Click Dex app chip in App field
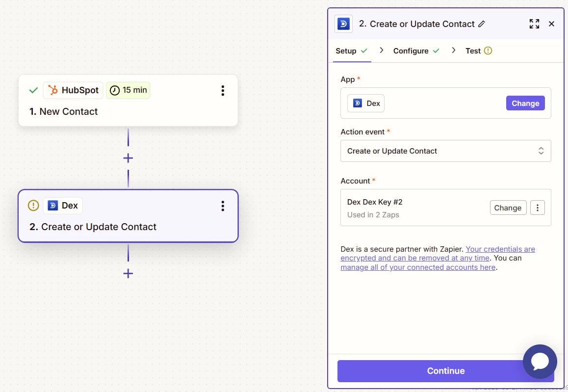Viewport: 568px width, 392px height. tap(366, 103)
